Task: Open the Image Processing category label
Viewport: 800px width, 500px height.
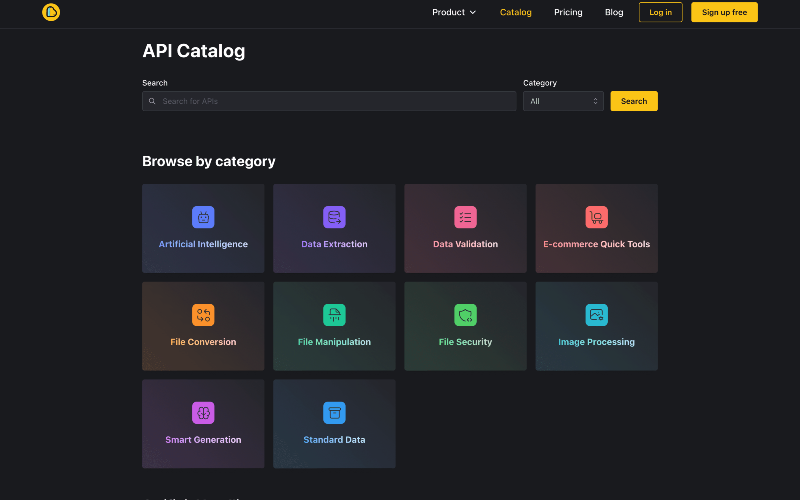Action: [x=596, y=342]
